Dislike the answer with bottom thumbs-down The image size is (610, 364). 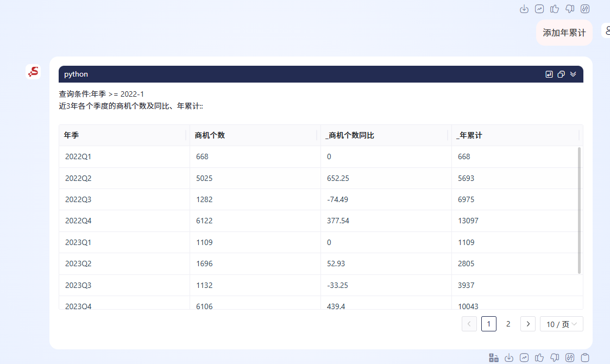pos(555,357)
